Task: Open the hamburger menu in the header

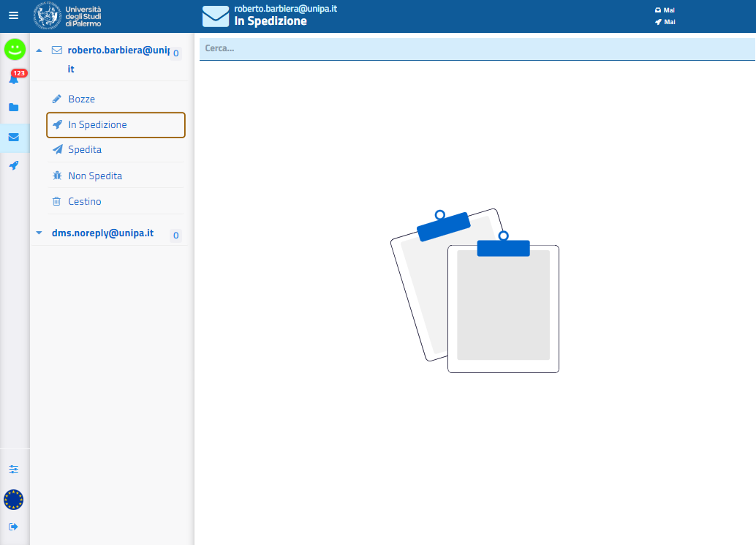Action: [x=13, y=15]
